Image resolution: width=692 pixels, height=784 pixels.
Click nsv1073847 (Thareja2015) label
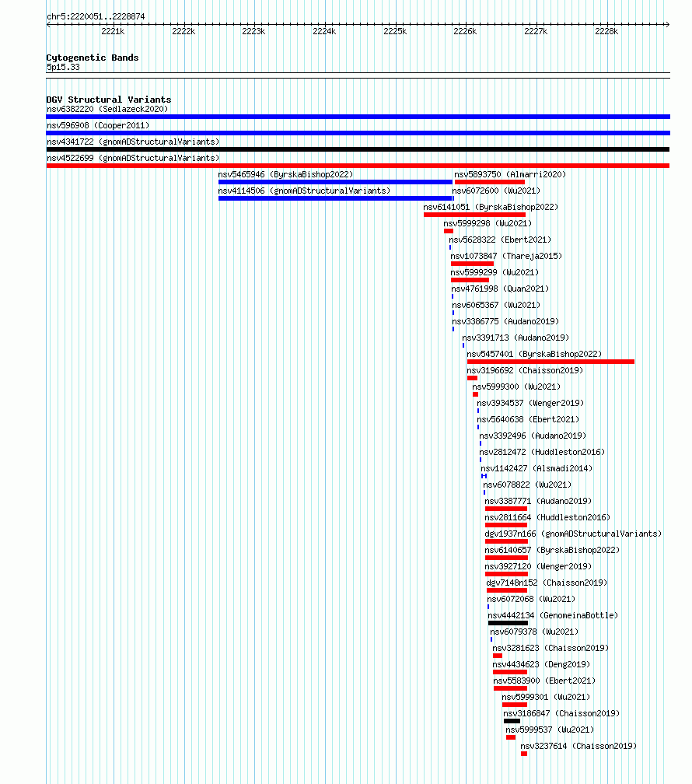(506, 256)
